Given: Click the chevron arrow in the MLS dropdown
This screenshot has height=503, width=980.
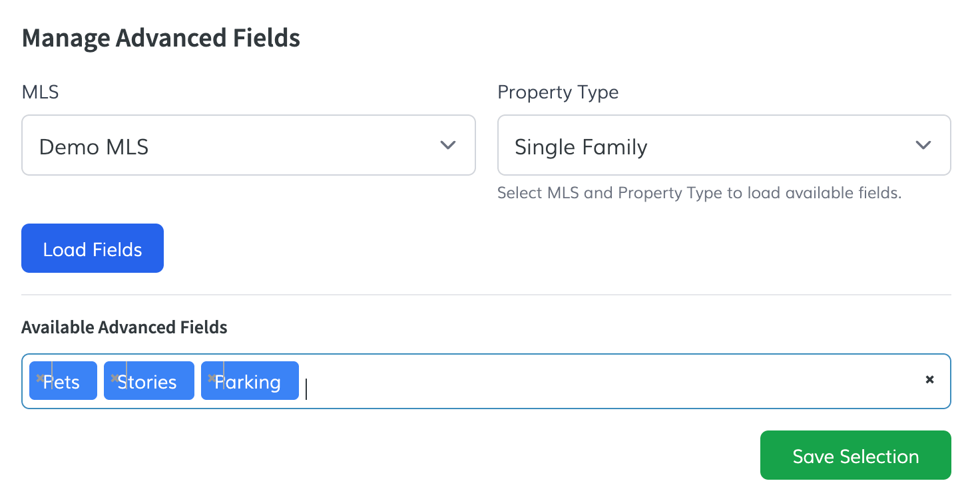Looking at the screenshot, I should tap(448, 145).
